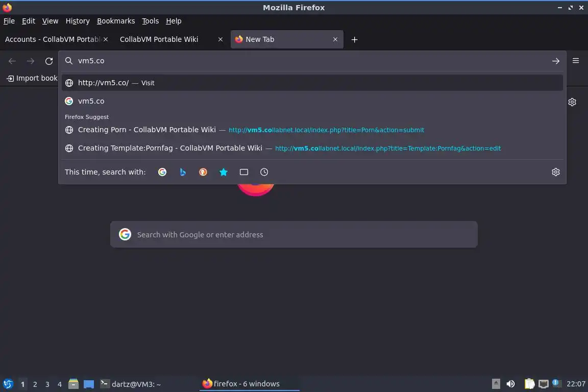Maximize the Mozilla Firefox window
Image resolution: width=588 pixels, height=392 pixels.
[570, 8]
